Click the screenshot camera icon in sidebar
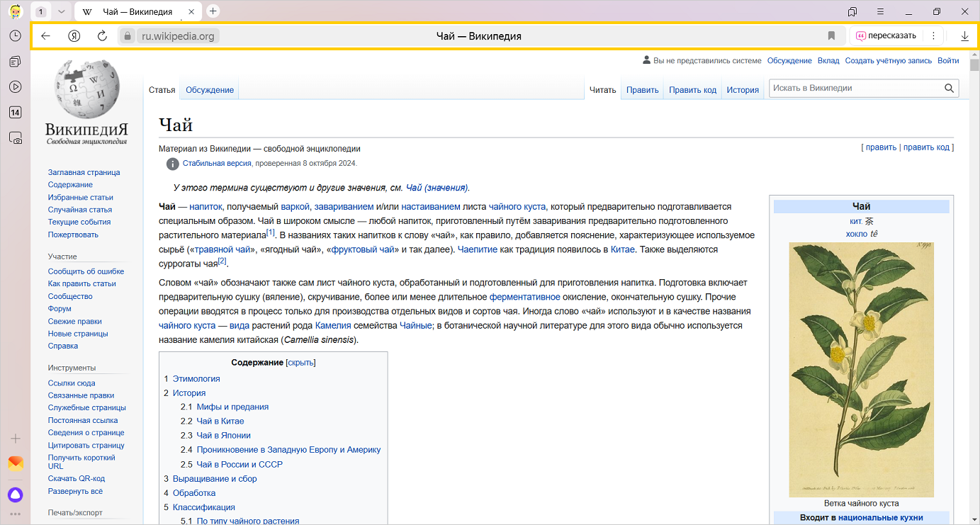980x525 pixels. tap(15, 138)
